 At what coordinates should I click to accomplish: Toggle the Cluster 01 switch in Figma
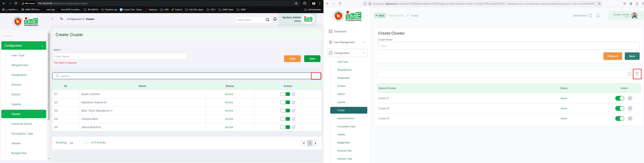(x=620, y=98)
